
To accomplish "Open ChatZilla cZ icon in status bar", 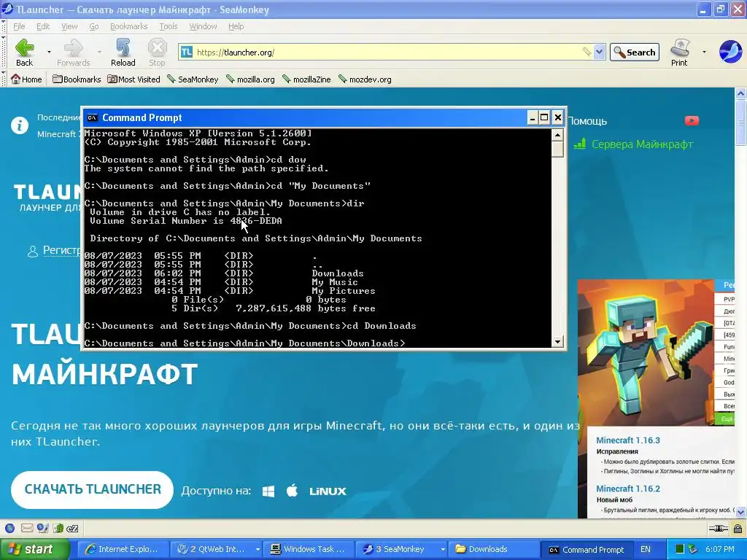I will tap(72, 528).
